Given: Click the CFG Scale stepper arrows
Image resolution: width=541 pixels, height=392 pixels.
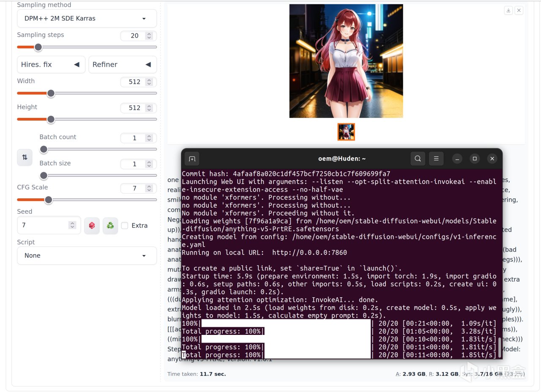Looking at the screenshot, I should coord(149,189).
